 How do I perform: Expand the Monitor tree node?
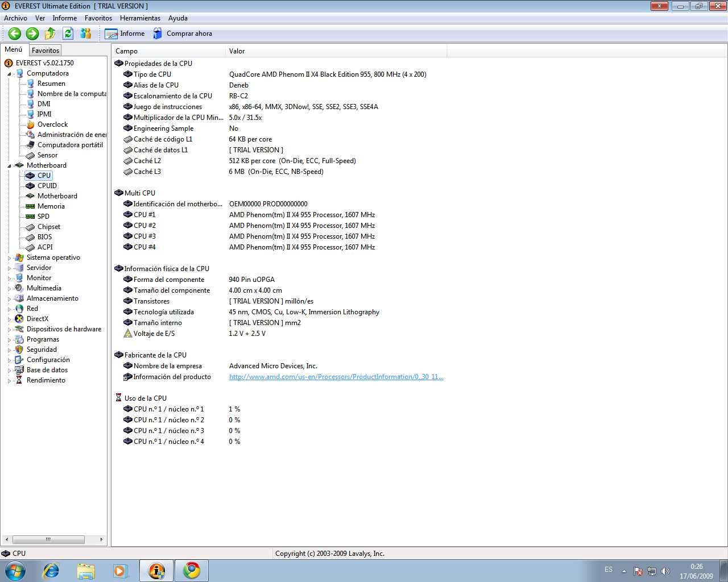click(x=9, y=278)
